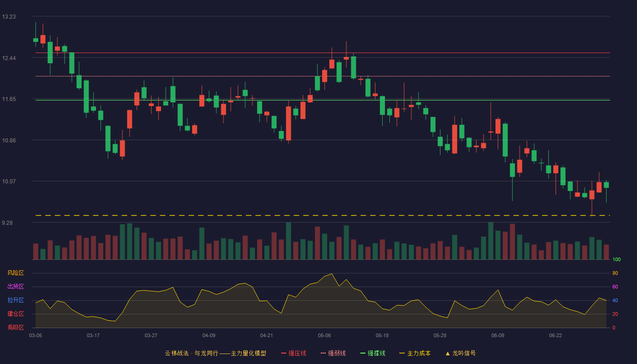Click the 云梯战法 主力量化模型 legend title
637x364 pixels.
pos(215,353)
